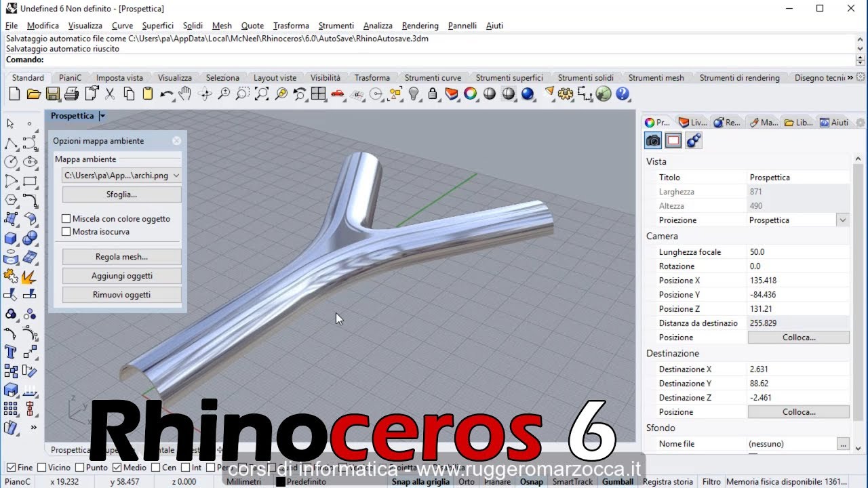Click the color wheel icon in toolbar

pos(470,94)
